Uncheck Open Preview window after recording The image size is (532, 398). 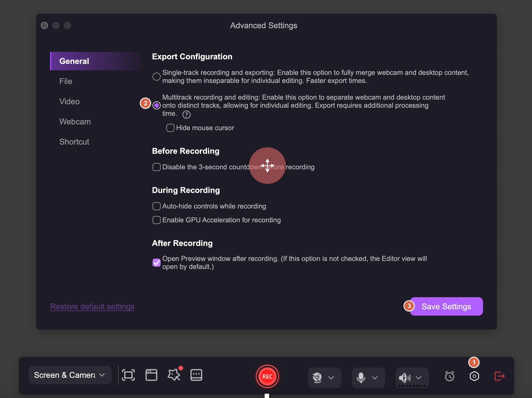point(156,263)
